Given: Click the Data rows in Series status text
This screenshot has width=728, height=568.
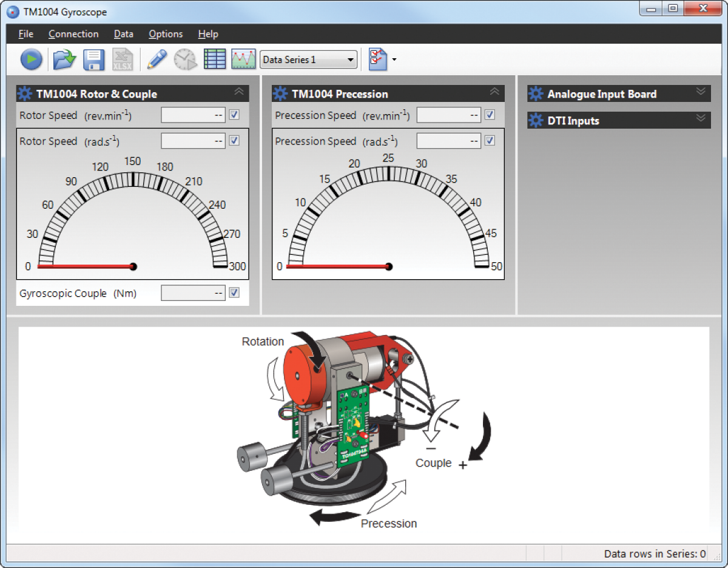Looking at the screenshot, I should [x=655, y=553].
